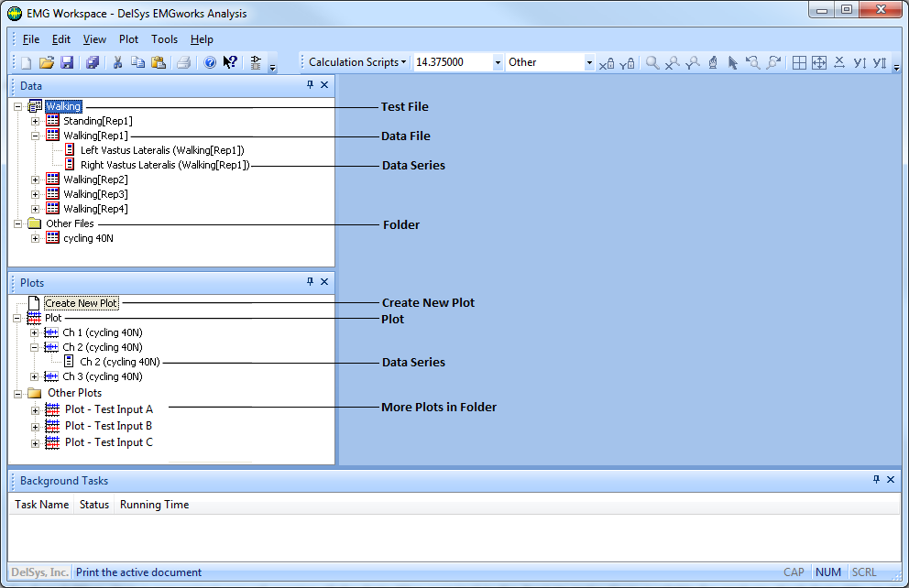Viewport: 909px width, 588px height.
Task: Click the Create New Plot entry
Action: click(x=82, y=303)
